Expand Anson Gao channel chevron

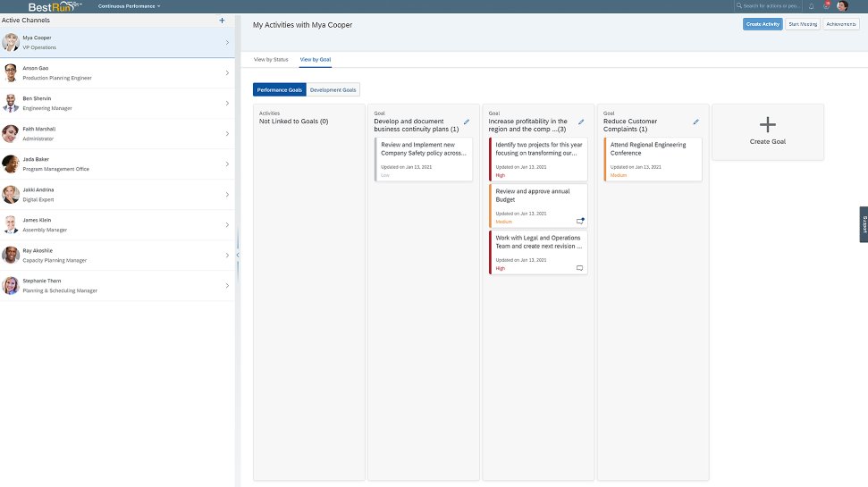click(x=227, y=73)
